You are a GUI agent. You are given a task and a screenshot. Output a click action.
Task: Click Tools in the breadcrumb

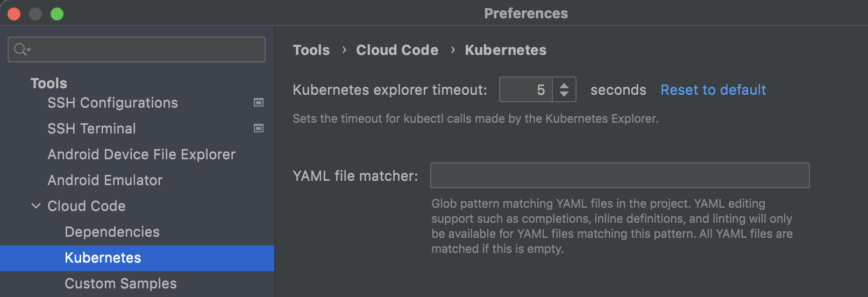311,50
